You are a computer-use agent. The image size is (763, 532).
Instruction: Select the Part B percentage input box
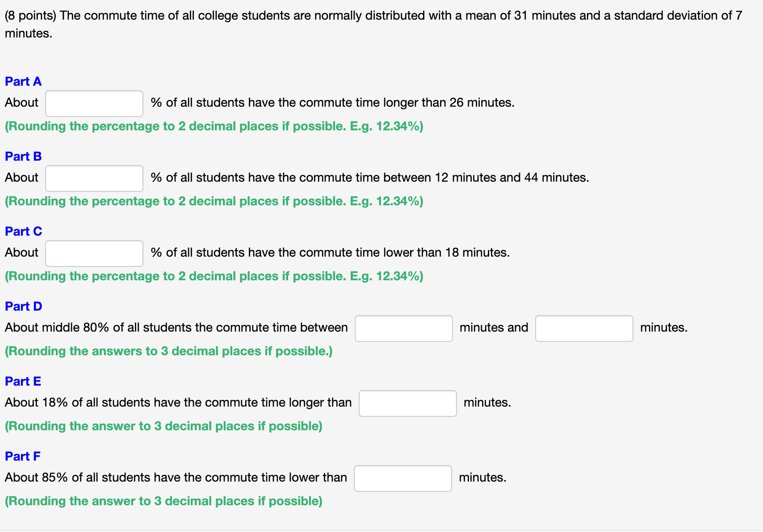point(94,178)
